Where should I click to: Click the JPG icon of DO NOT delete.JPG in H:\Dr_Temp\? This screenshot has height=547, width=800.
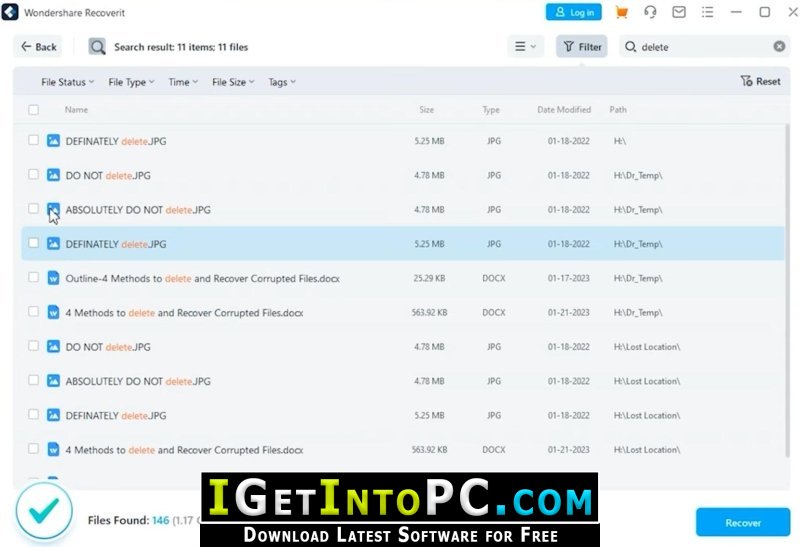(53, 175)
